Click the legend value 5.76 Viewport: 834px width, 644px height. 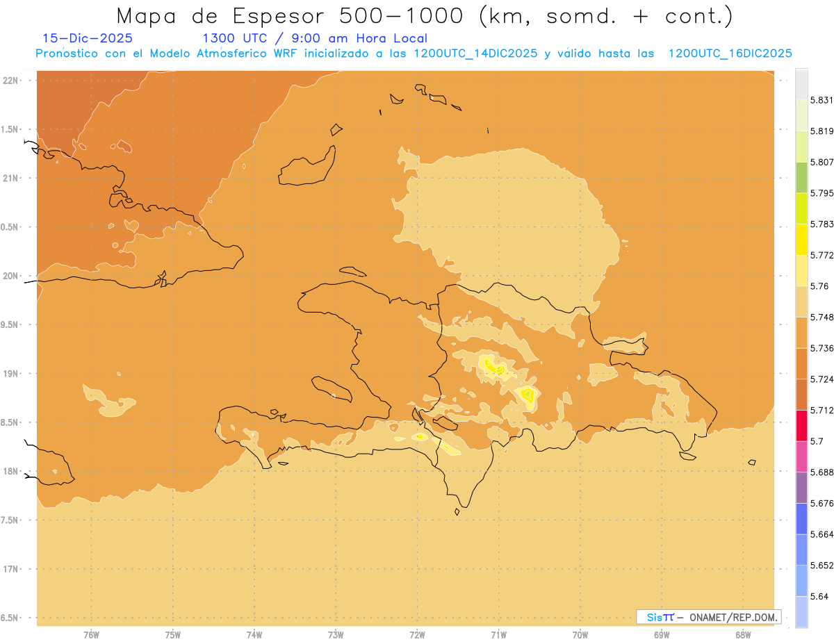coord(819,286)
